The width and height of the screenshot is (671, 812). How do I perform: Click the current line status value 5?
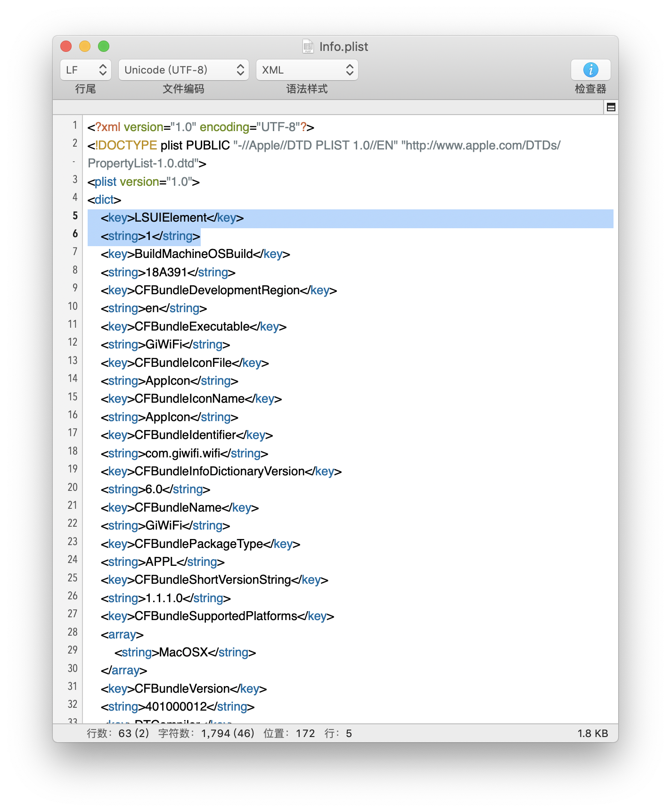pos(349,733)
